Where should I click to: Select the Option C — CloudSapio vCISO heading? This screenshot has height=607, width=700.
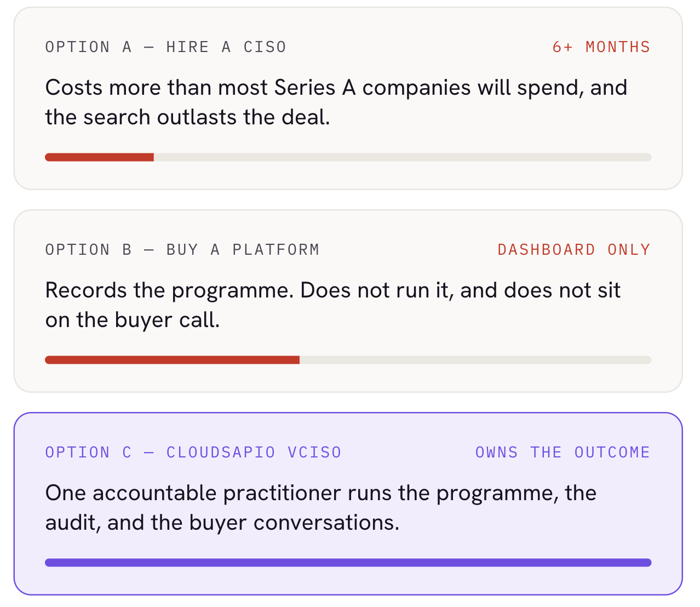point(193,453)
